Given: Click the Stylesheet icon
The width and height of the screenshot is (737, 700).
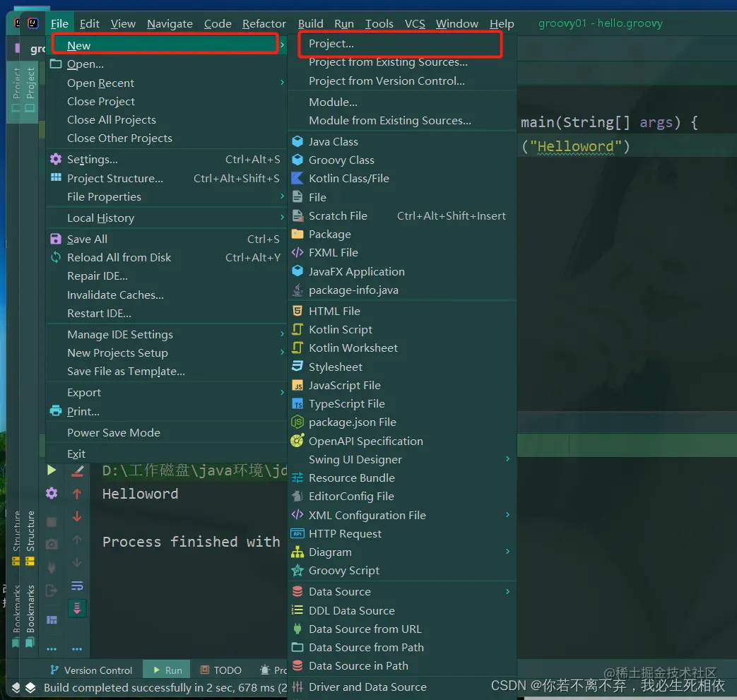Looking at the screenshot, I should [297, 367].
